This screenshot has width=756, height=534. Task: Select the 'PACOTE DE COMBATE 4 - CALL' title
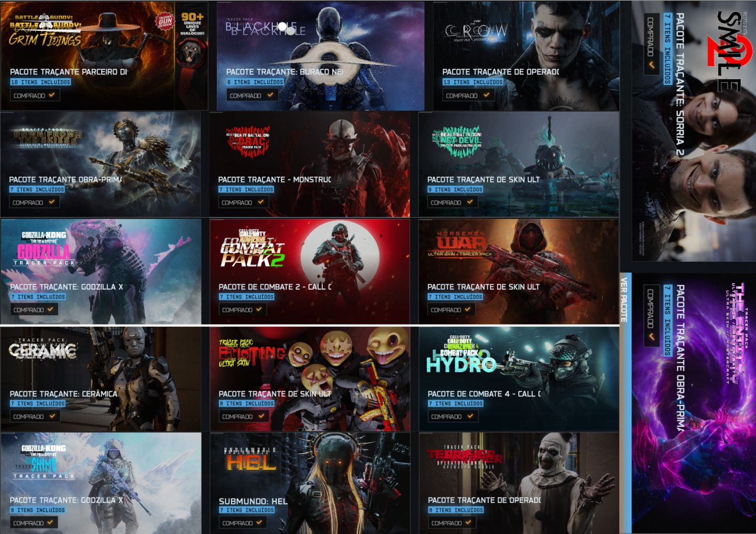[484, 394]
